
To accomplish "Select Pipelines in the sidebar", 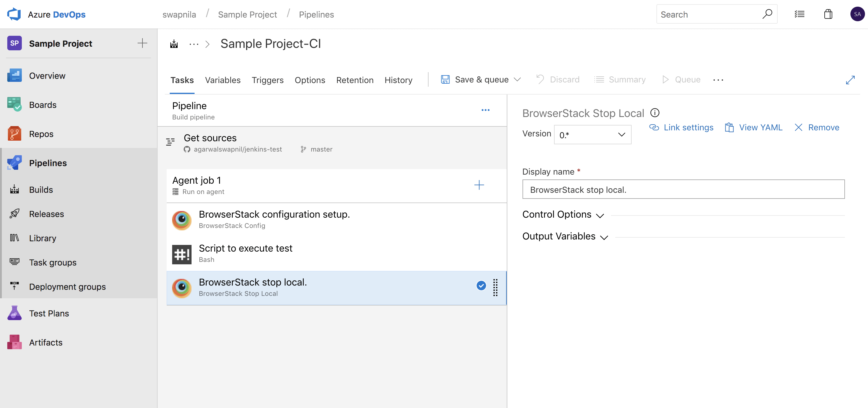I will click(x=48, y=163).
